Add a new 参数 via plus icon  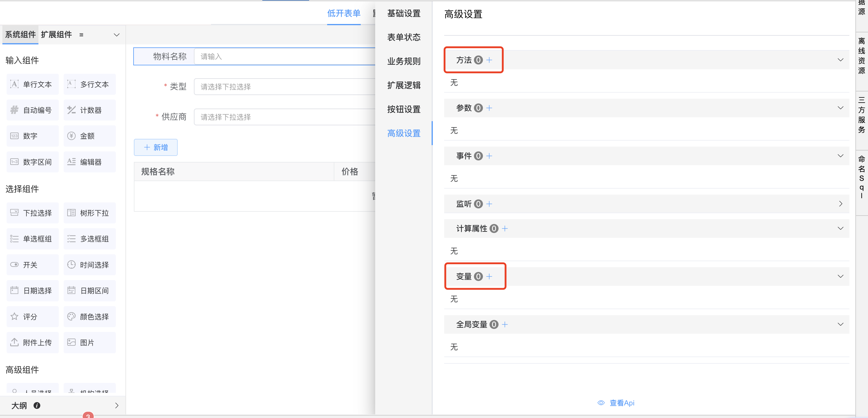(x=489, y=108)
